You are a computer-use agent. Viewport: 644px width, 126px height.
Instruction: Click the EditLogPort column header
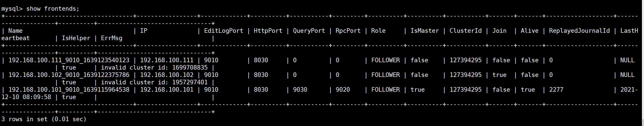point(223,31)
